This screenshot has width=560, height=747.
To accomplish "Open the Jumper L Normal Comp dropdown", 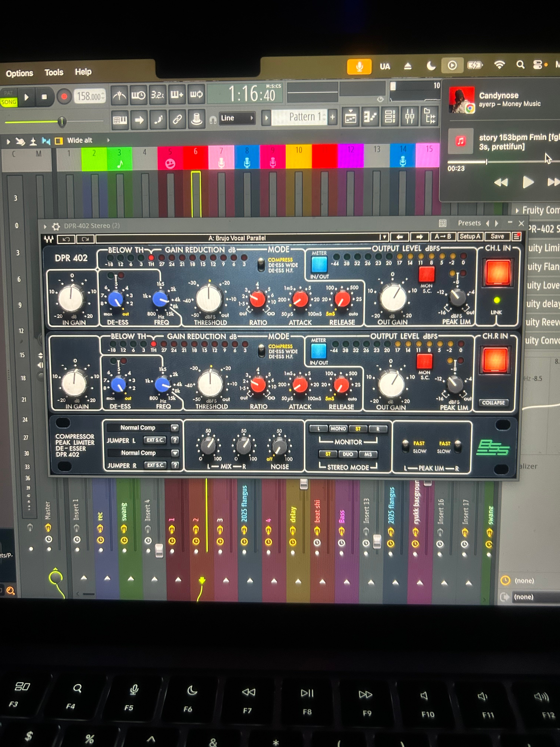I will pos(143,428).
